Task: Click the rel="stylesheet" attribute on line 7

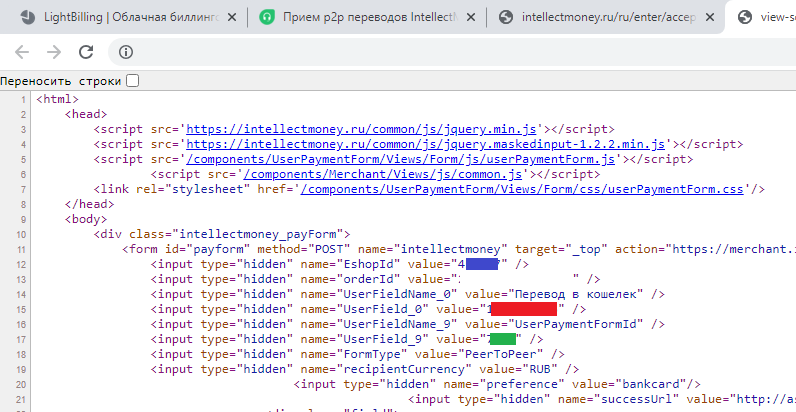Action: pyautogui.click(x=193, y=189)
